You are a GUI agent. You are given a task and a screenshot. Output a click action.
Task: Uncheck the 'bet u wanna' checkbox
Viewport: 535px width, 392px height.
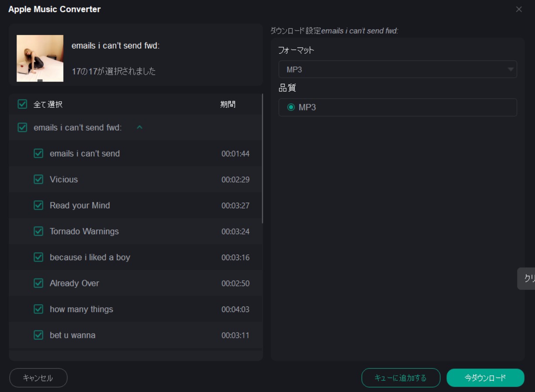pos(38,335)
